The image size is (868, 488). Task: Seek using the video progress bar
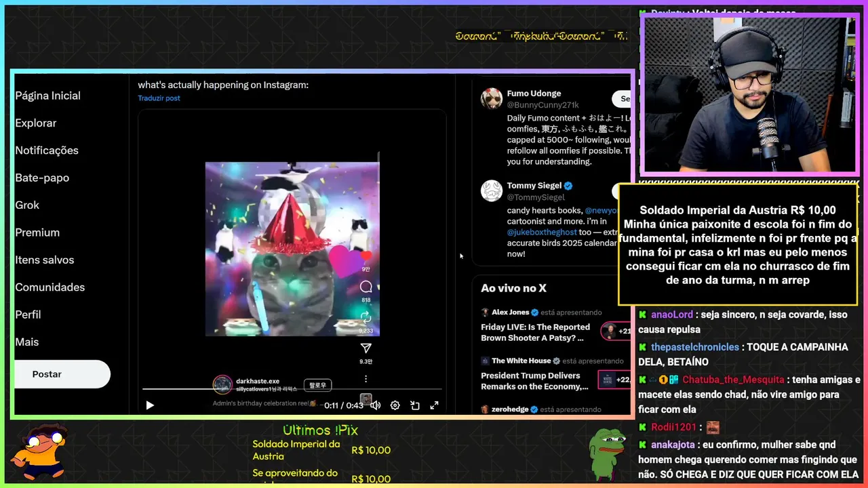coord(292,389)
